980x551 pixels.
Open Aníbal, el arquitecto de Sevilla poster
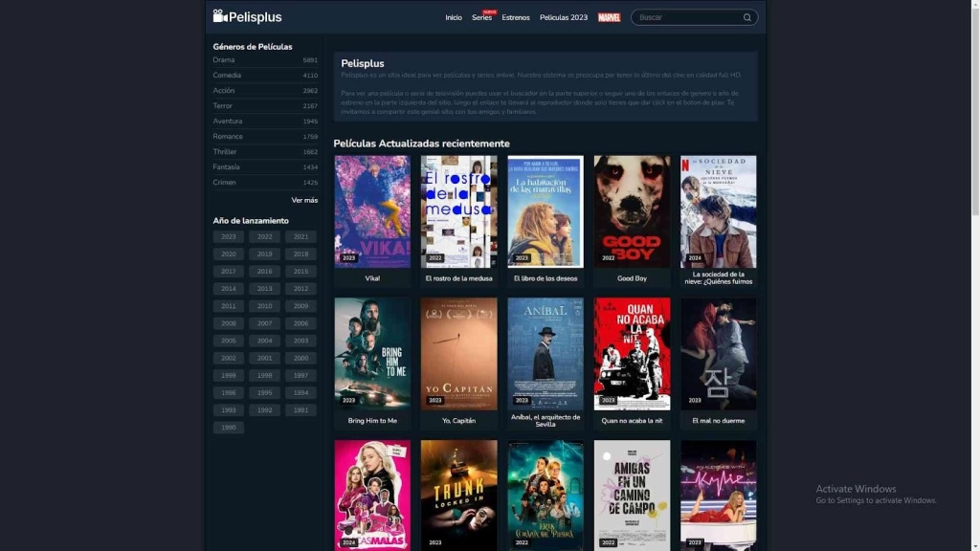(x=545, y=354)
